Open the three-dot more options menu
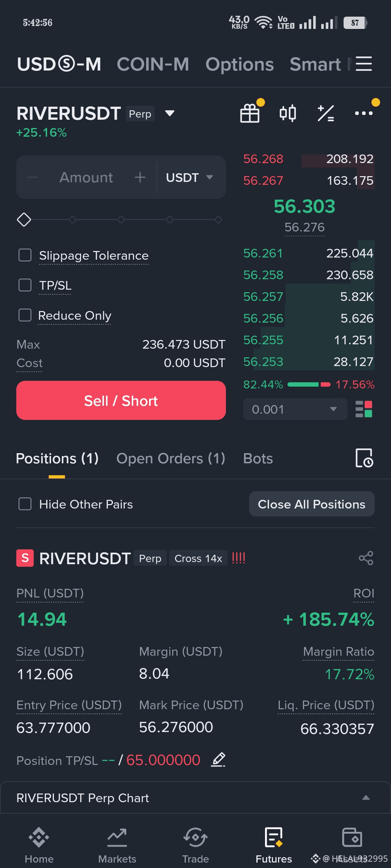Image resolution: width=391 pixels, height=868 pixels. point(364,114)
